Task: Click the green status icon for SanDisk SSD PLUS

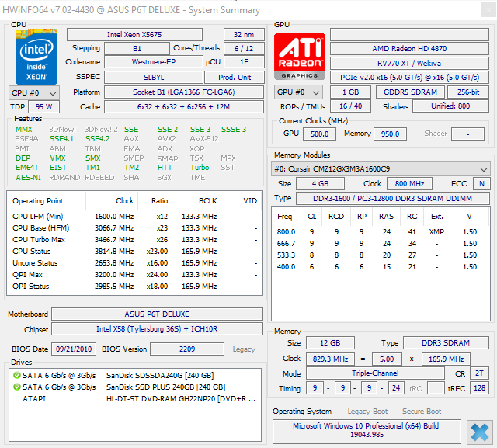Action: coord(17,387)
